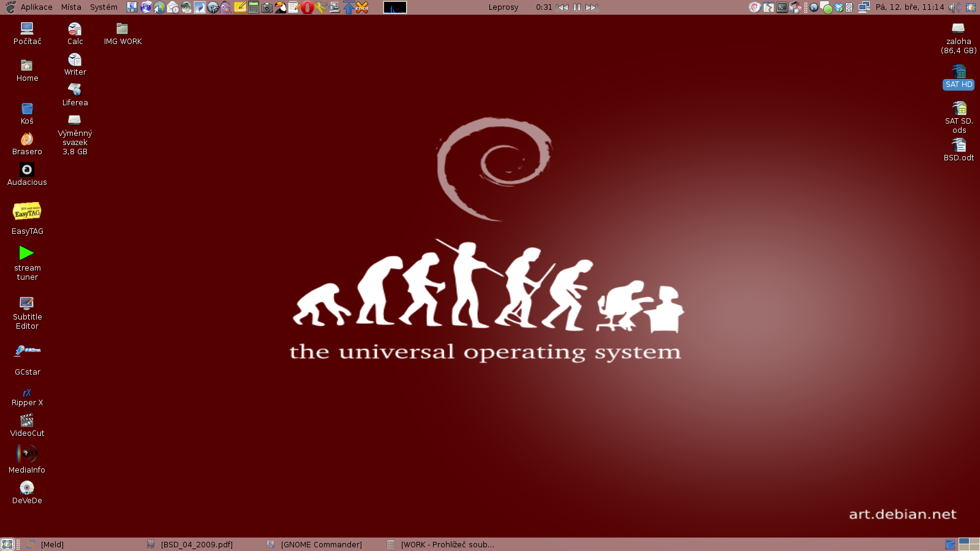Viewport: 980px width, 551px height.
Task: Skip to previous track in music applet
Action: (562, 7)
